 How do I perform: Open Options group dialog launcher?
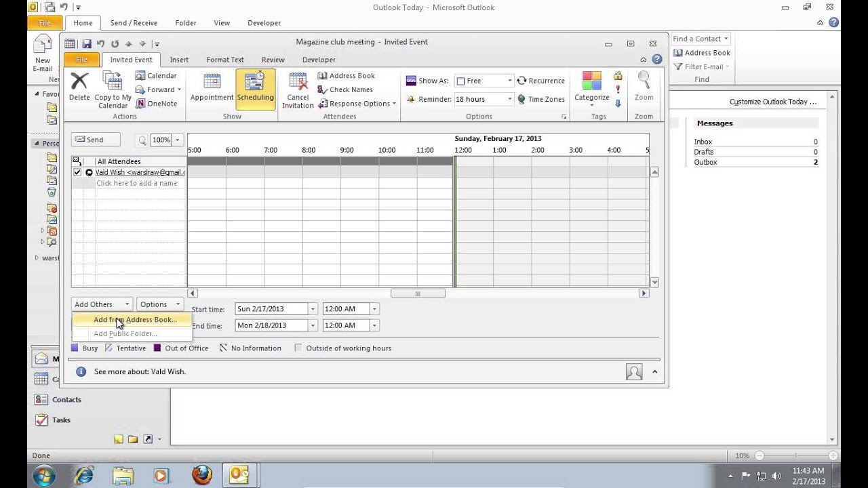tap(564, 117)
